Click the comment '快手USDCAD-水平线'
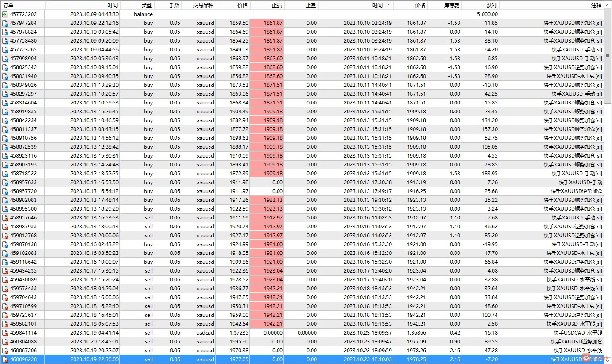The height and width of the screenshot is (364, 612). pos(578,333)
